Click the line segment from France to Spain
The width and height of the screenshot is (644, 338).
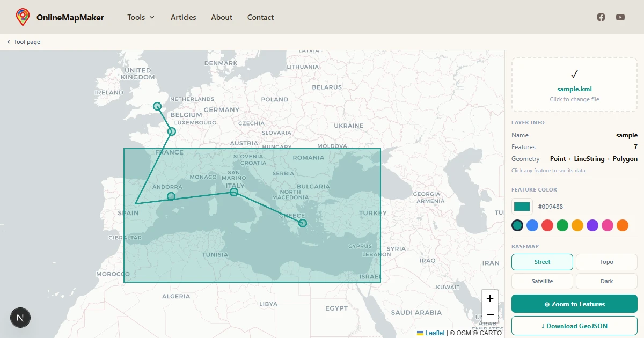coord(154,167)
